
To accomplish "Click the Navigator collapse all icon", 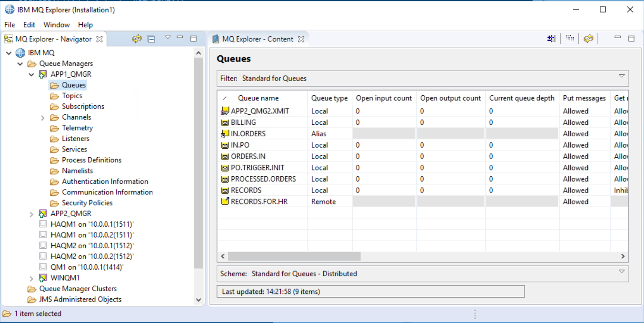I will coord(151,39).
